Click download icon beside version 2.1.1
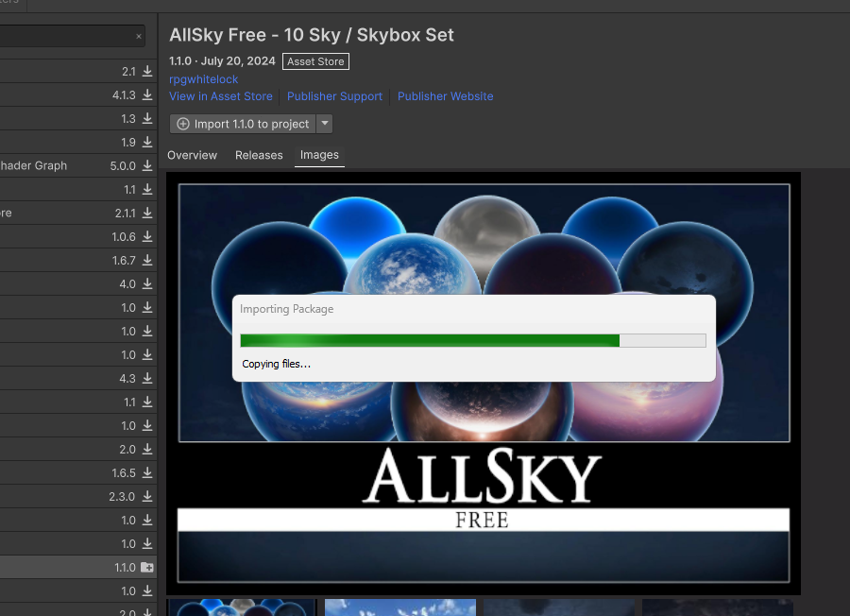This screenshot has width=850, height=616. tap(147, 214)
